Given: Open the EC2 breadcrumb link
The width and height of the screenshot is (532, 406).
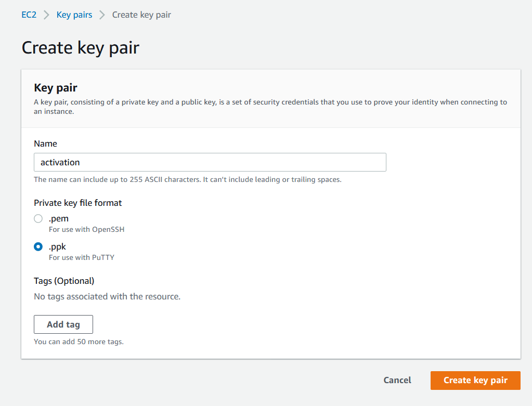Looking at the screenshot, I should point(29,15).
